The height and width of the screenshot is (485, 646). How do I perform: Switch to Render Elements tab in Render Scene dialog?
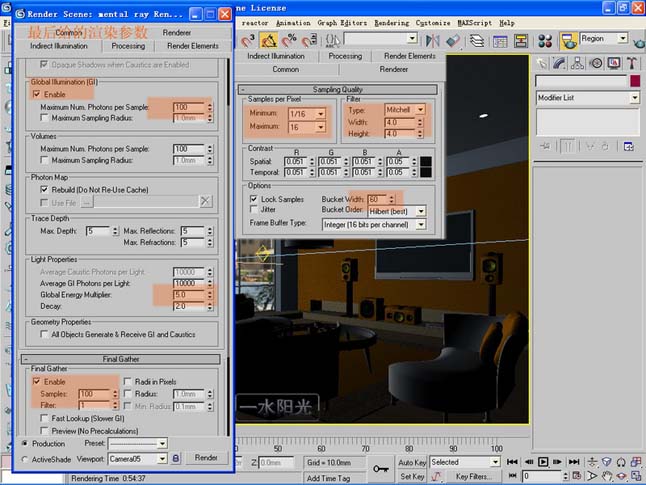[193, 46]
